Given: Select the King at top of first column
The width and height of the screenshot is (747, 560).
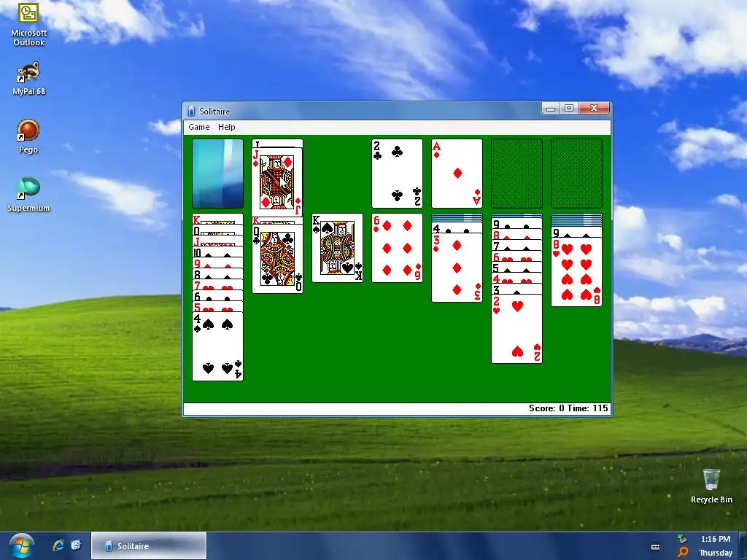Looking at the screenshot, I should [217, 219].
